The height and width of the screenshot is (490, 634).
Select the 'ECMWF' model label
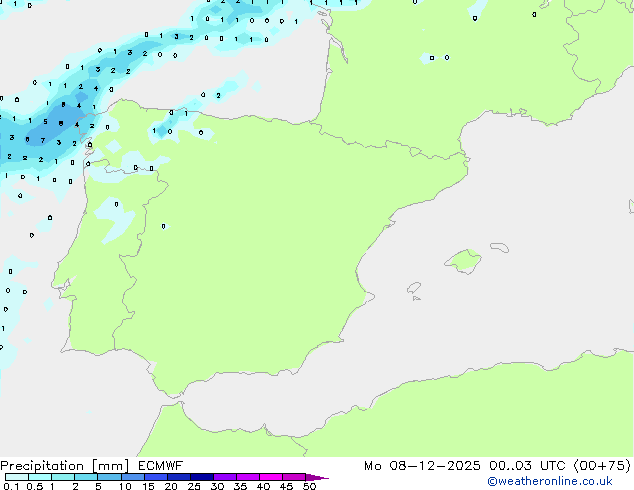pyautogui.click(x=161, y=466)
